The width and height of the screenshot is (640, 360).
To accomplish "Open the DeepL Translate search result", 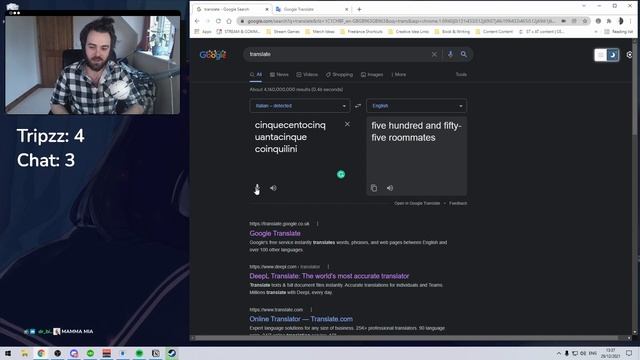I will (329, 276).
